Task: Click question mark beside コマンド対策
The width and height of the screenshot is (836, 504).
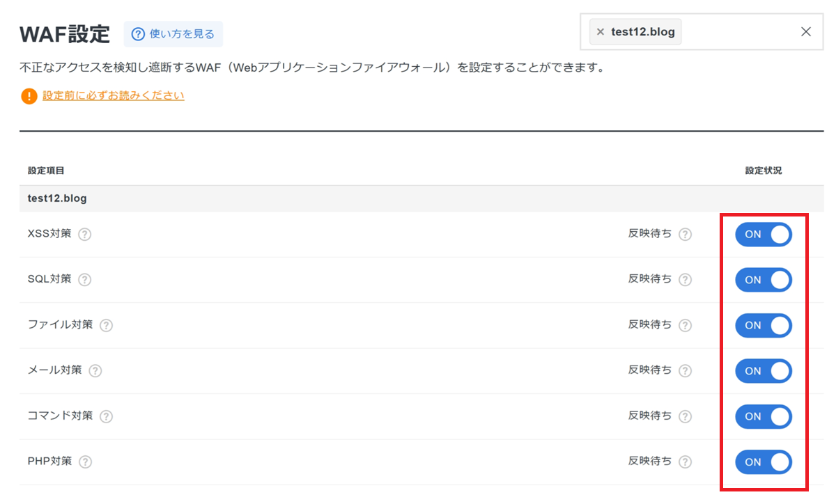Action: (106, 416)
